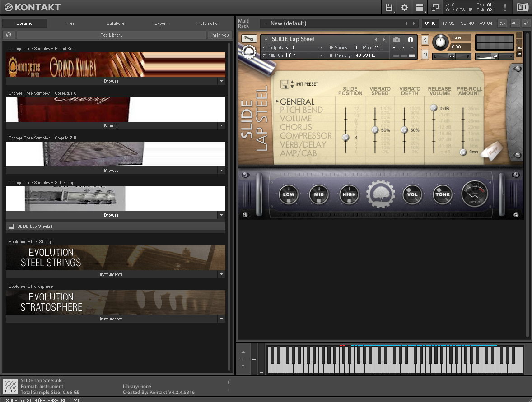Click the file info new icon
This screenshot has width=532, height=402.
click(x=10, y=386)
